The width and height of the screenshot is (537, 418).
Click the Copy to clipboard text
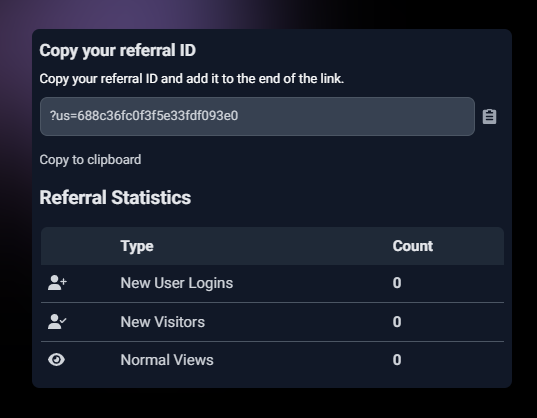click(90, 160)
